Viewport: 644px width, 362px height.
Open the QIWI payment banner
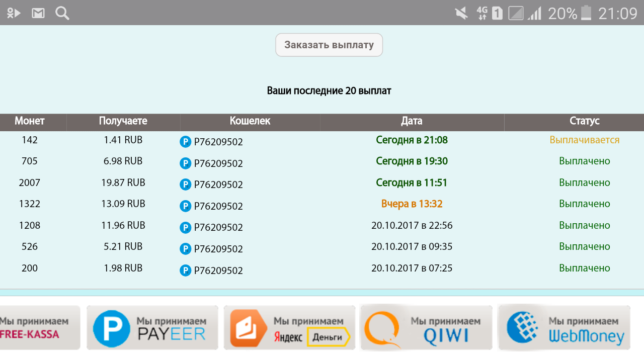pyautogui.click(x=426, y=327)
